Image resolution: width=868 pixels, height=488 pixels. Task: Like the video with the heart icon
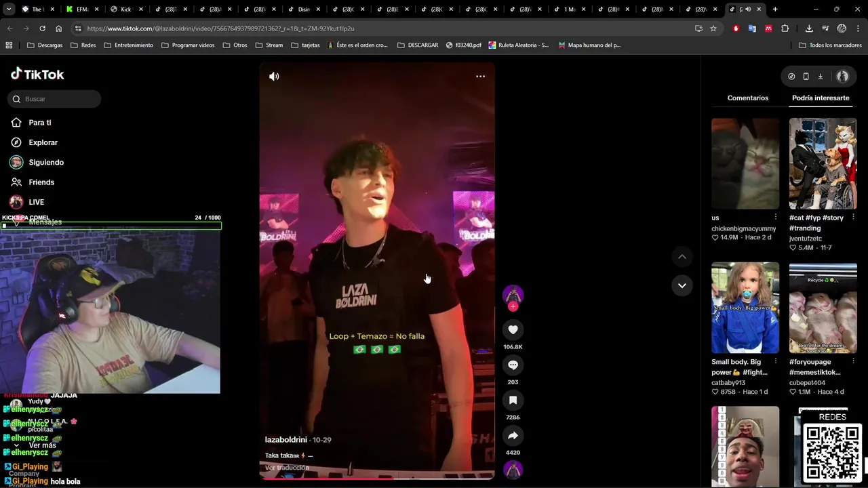[513, 330]
